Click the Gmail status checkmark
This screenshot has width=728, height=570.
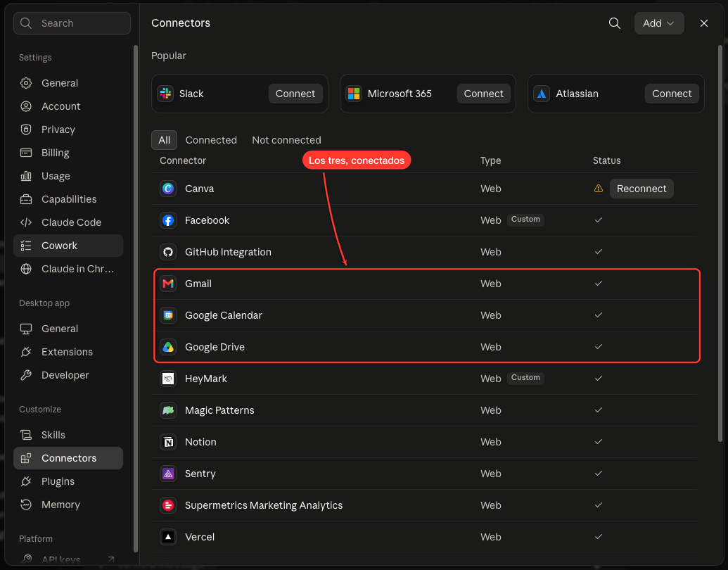tap(599, 284)
